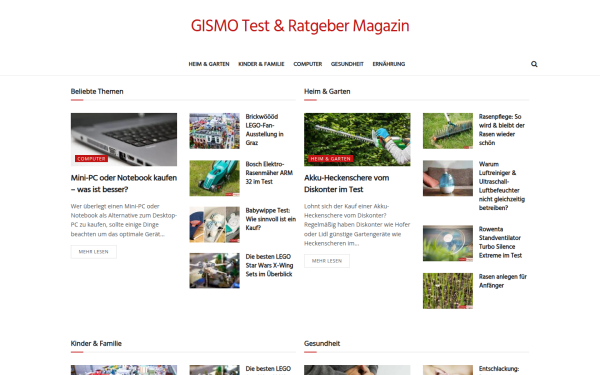This screenshot has height=375, width=600.
Task: Open the Babywippe thumbnail image
Action: (214, 225)
